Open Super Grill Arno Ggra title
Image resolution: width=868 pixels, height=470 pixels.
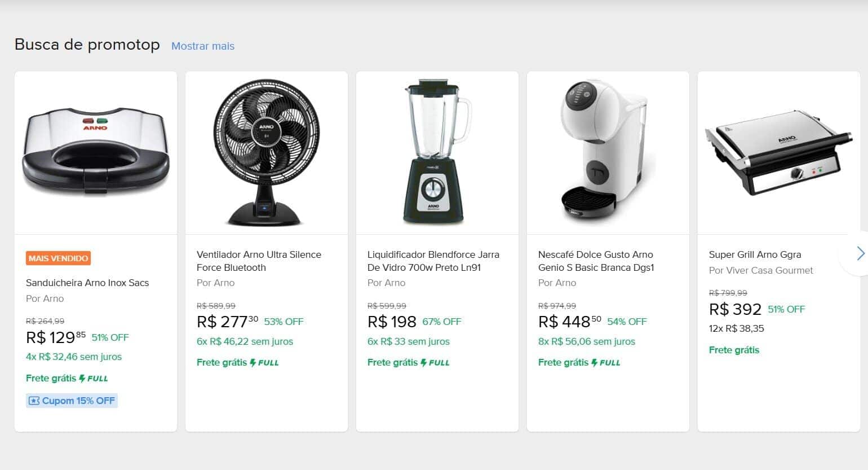pos(755,254)
